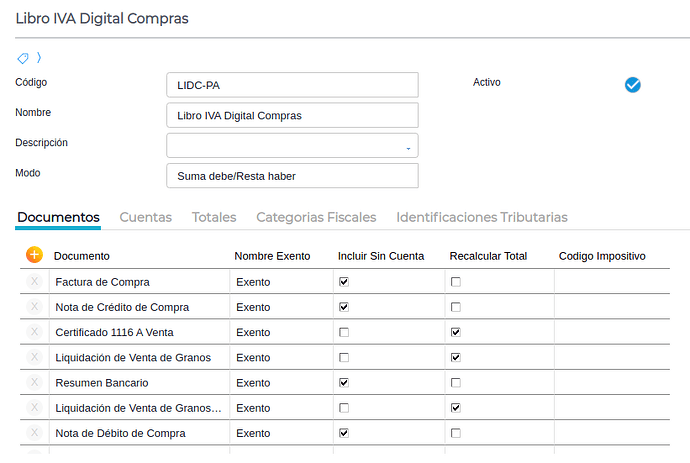This screenshot has height=463, width=690.
Task: Click the Nombre text field
Action: coord(292,116)
